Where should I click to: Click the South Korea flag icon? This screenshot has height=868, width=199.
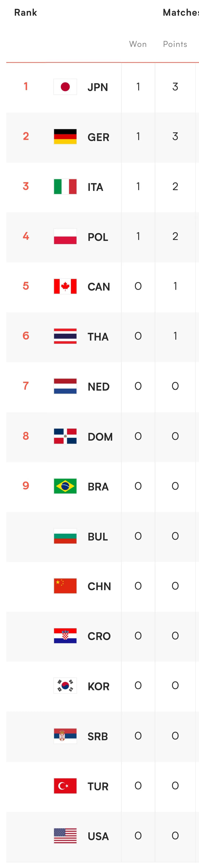(x=65, y=686)
